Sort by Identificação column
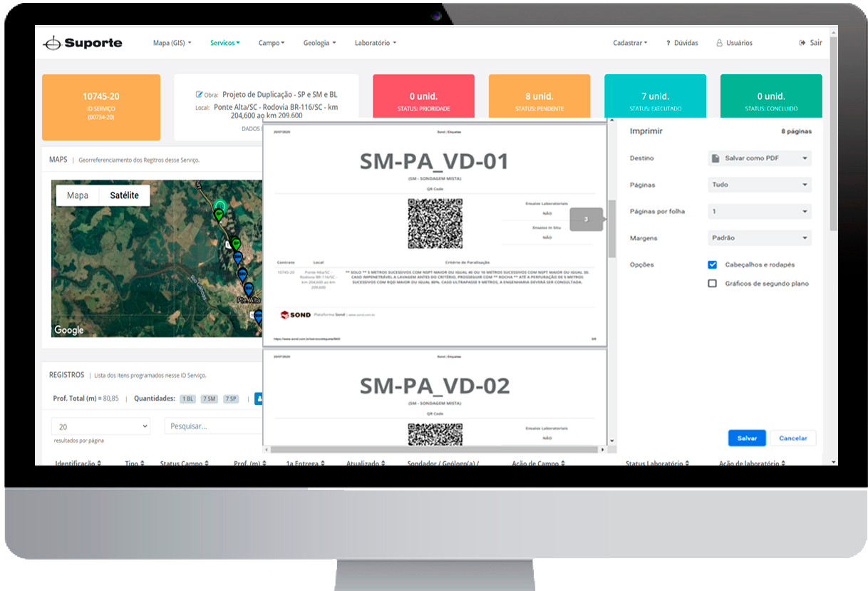 pyautogui.click(x=78, y=463)
